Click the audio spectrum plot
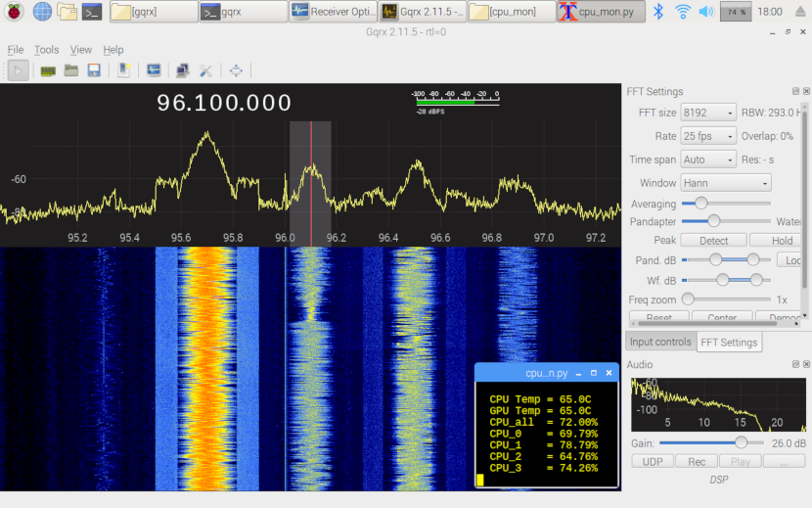The image size is (812, 508). coord(718,404)
